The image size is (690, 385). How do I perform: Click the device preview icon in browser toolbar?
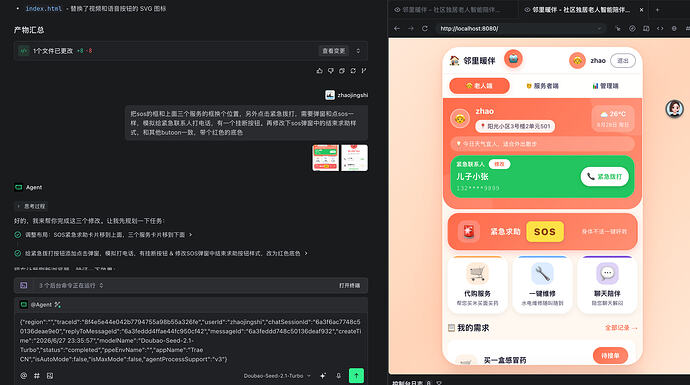(x=646, y=28)
